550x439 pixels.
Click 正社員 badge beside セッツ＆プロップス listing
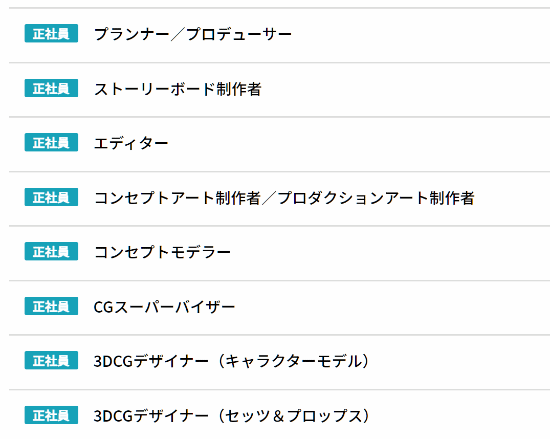51,415
